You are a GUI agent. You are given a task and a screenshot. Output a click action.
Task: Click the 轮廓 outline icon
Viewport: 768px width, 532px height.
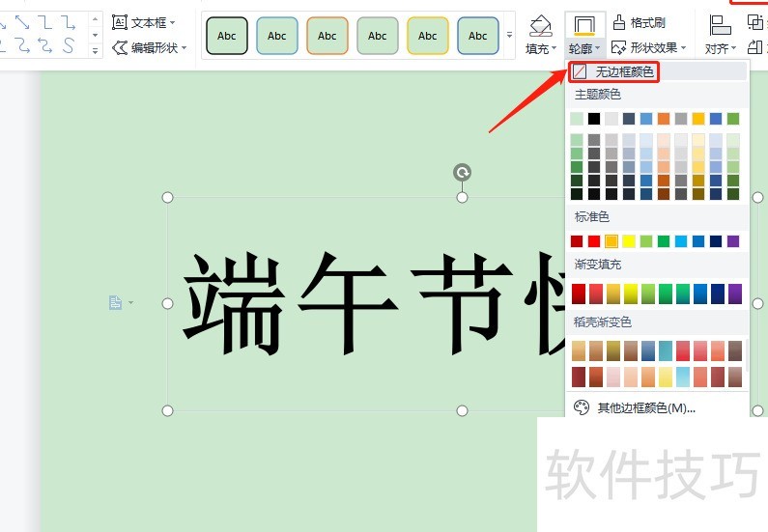pos(584,26)
